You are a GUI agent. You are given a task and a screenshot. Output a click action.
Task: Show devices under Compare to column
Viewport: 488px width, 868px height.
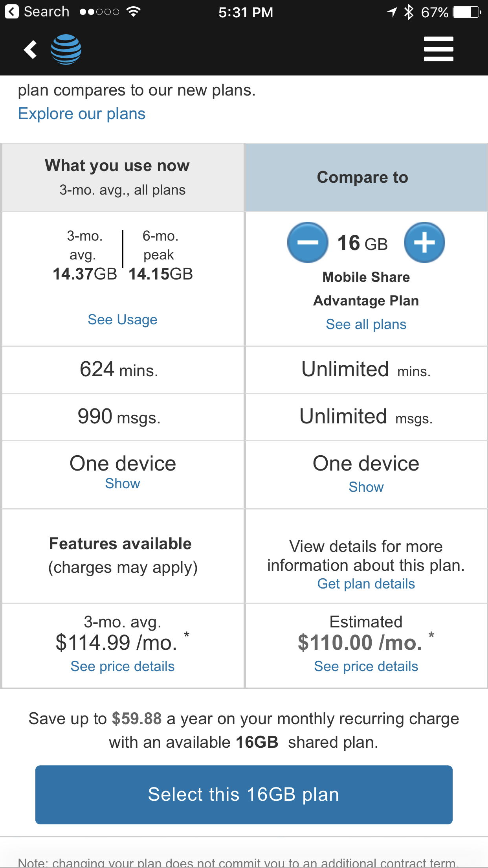pos(366,487)
